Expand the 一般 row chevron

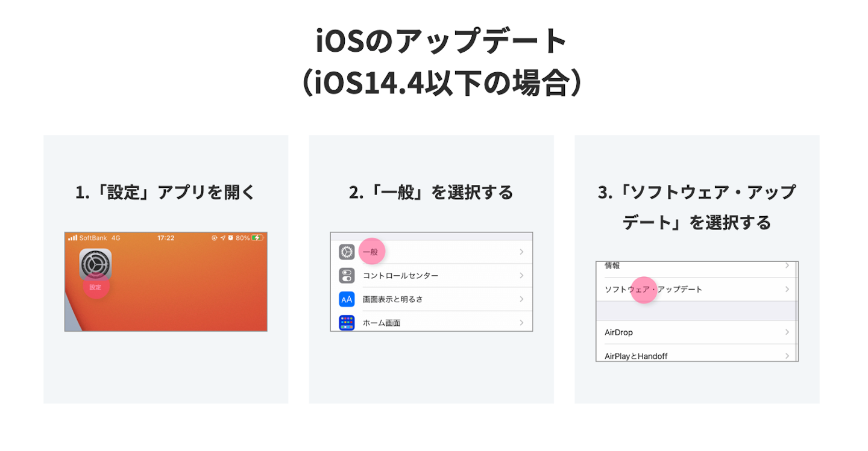522,251
